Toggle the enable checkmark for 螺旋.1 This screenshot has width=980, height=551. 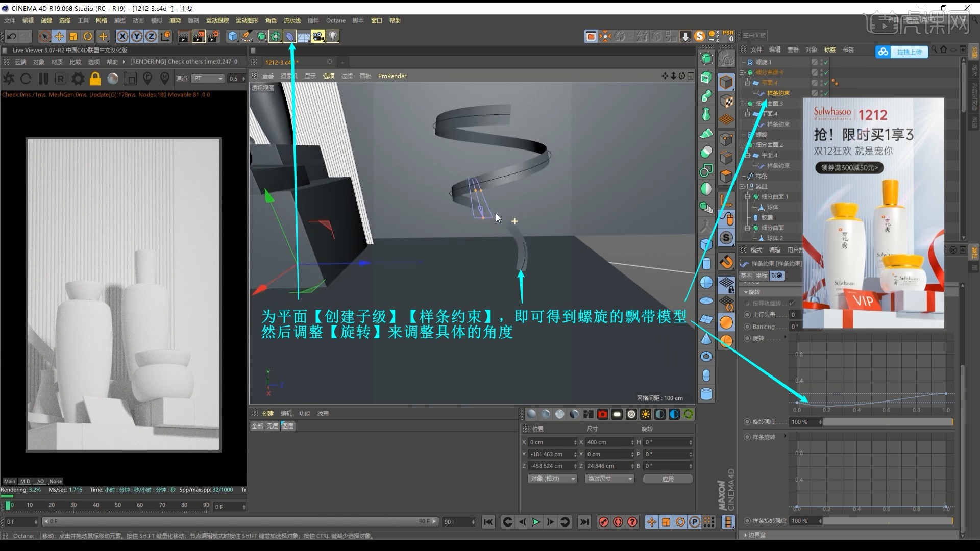point(826,62)
